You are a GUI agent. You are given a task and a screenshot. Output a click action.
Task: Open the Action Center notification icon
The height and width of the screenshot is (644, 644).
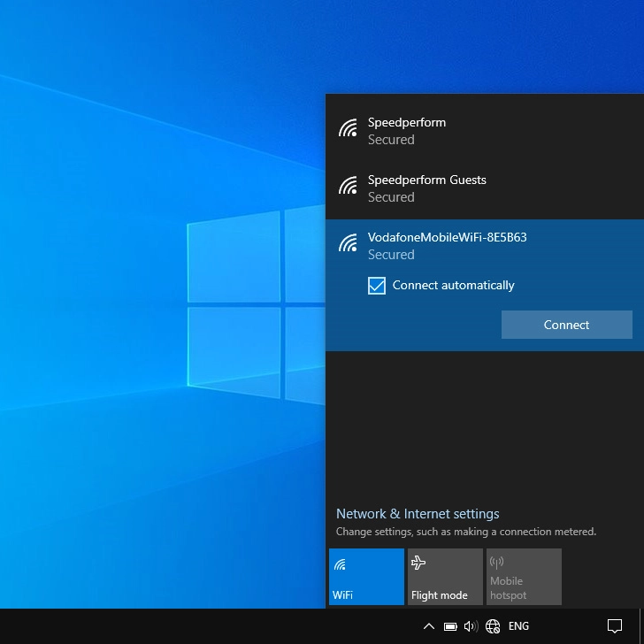pos(615,626)
